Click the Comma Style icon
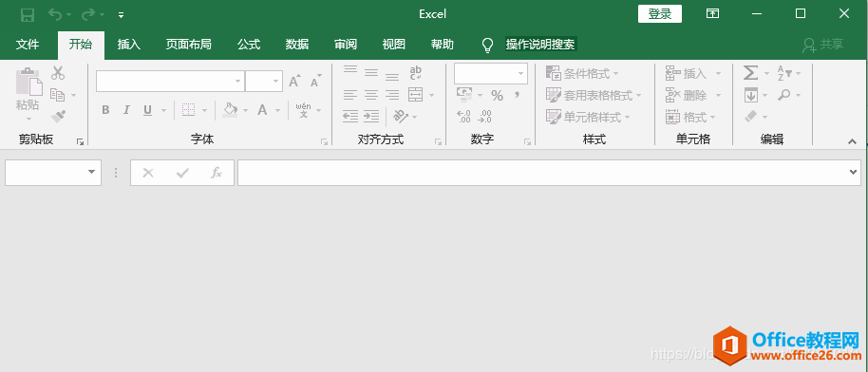The height and width of the screenshot is (372, 868). [517, 95]
